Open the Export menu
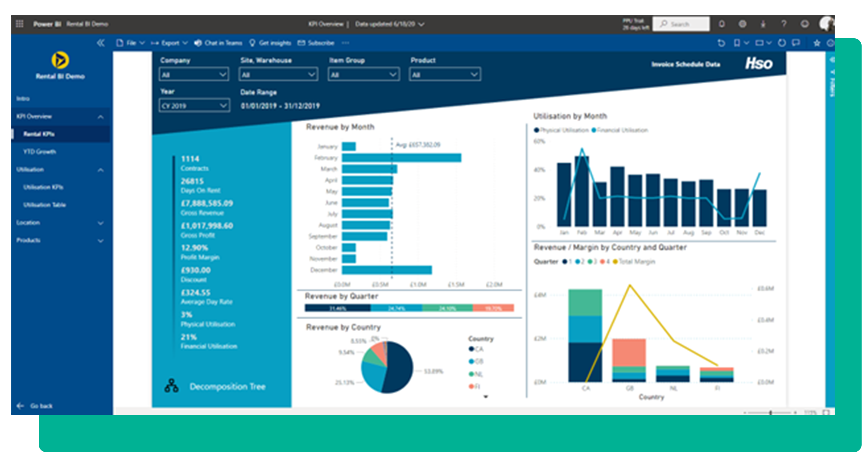868x470 pixels. point(169,43)
